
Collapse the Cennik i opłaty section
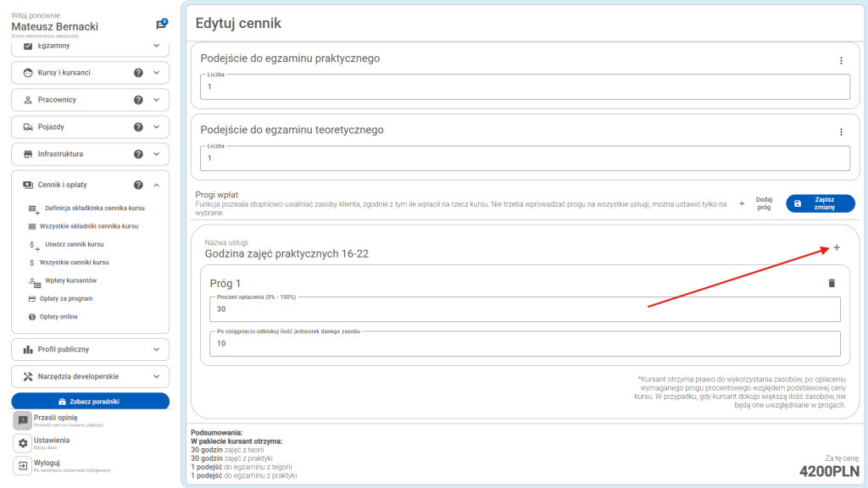[x=156, y=185]
